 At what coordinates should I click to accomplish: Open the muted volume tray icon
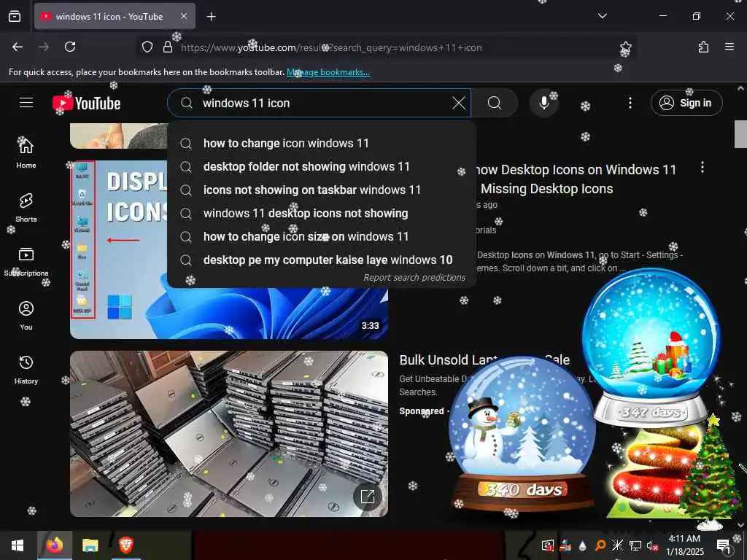point(652,545)
